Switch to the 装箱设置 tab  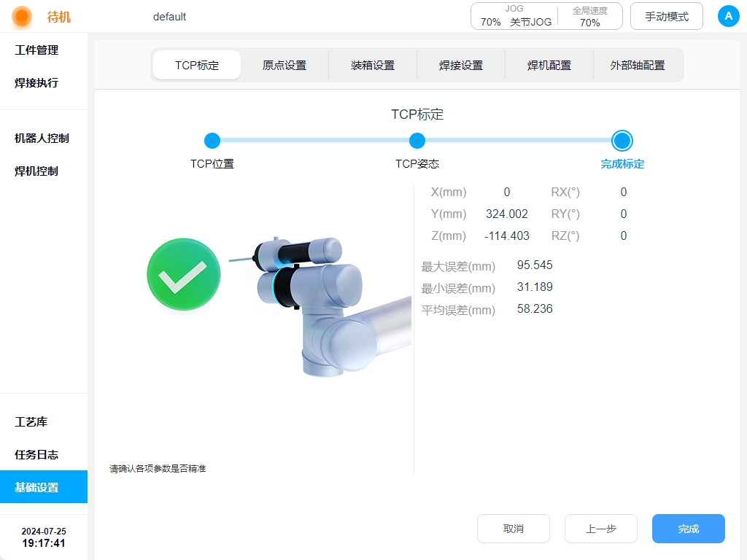373,65
